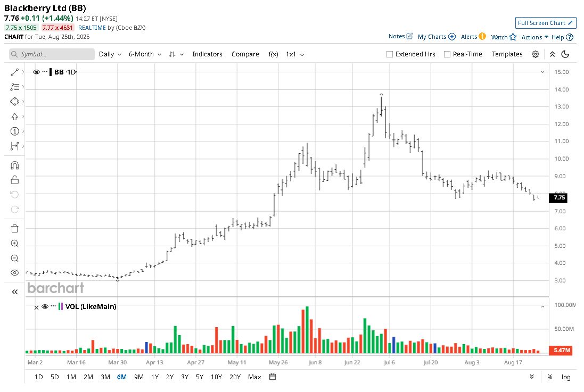
Task: Select the numbered marker tool
Action: click(14, 131)
